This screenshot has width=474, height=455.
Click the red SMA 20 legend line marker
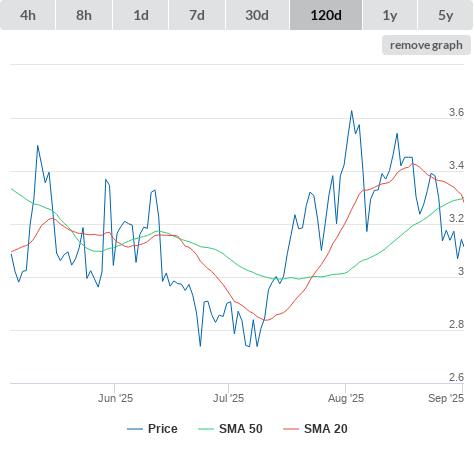tap(291, 429)
